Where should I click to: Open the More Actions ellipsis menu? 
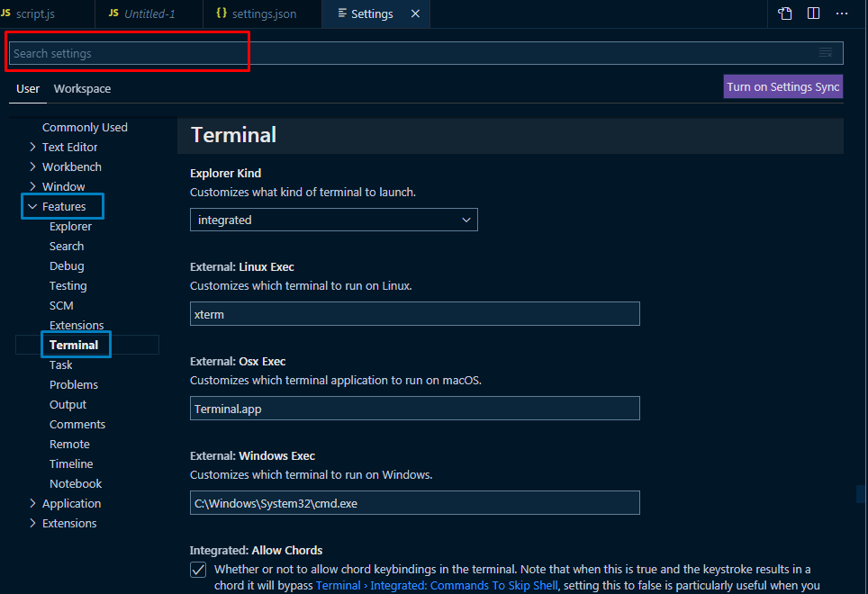point(842,13)
